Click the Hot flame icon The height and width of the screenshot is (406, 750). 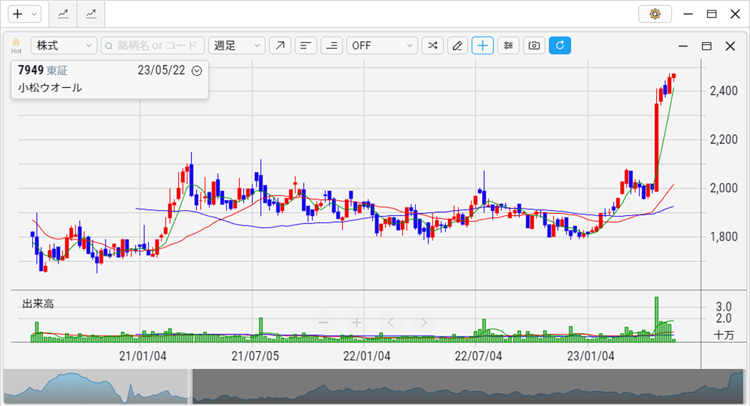coord(16,45)
